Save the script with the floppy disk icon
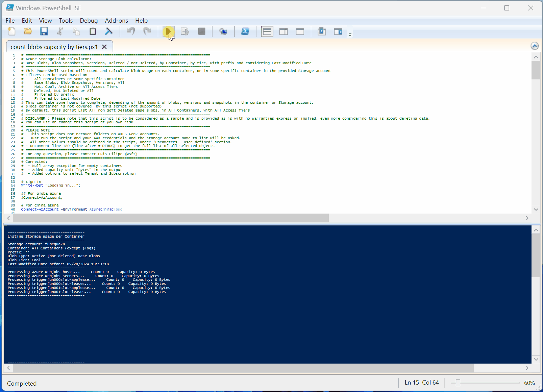Viewport: 543px width, 392px height. tap(44, 31)
